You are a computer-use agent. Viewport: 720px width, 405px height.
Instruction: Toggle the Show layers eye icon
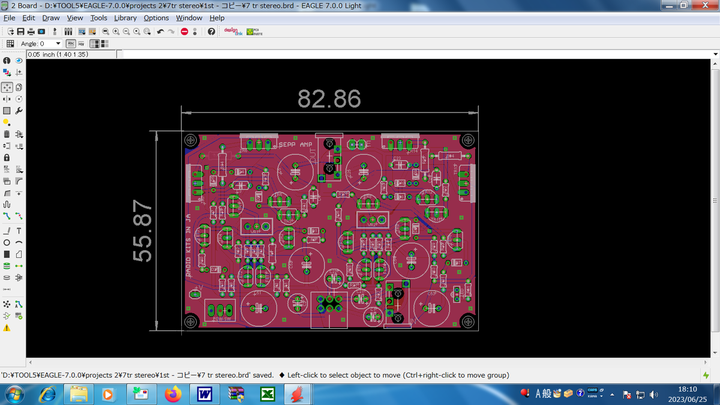click(x=19, y=61)
